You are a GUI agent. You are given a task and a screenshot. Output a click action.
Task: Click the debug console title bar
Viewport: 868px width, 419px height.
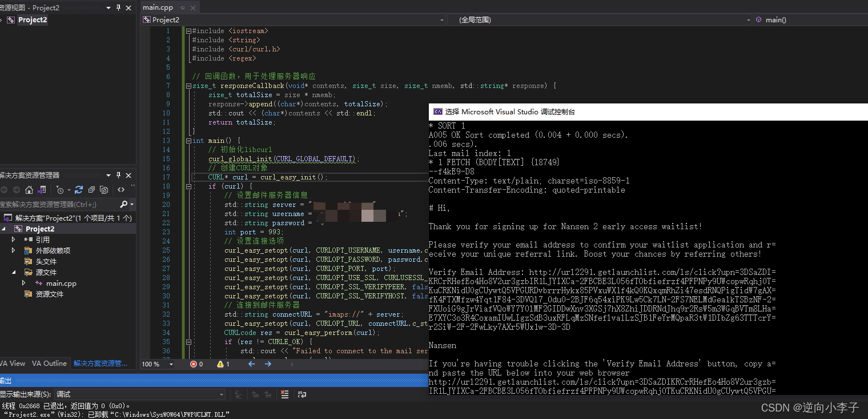pyautogui.click(x=648, y=111)
